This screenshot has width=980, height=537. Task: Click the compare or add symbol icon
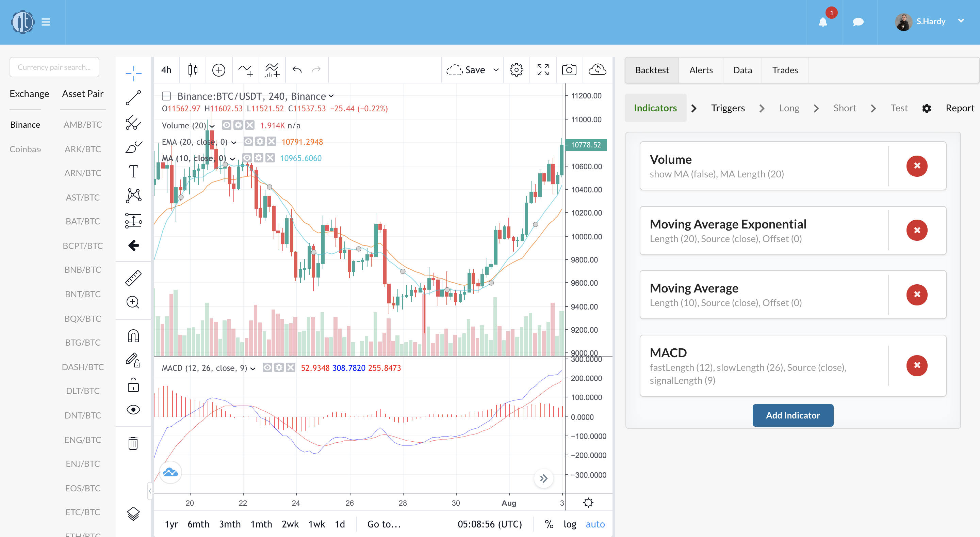point(219,70)
